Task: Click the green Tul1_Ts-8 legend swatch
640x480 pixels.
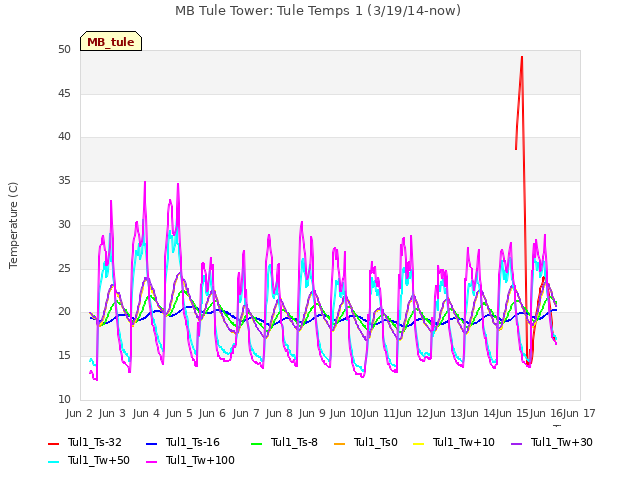Action: (256, 443)
